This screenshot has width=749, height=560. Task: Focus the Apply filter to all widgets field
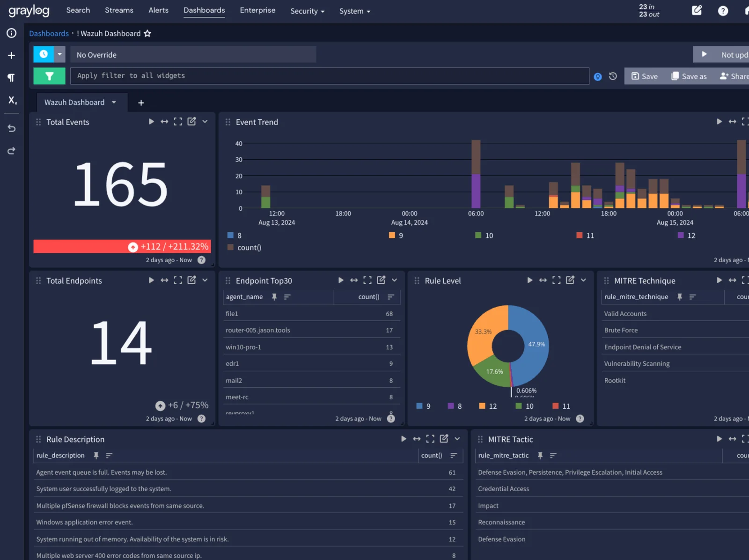[x=330, y=76]
